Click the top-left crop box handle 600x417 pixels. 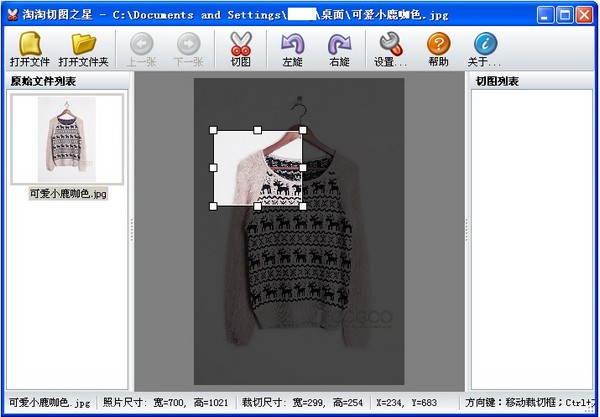(213, 130)
